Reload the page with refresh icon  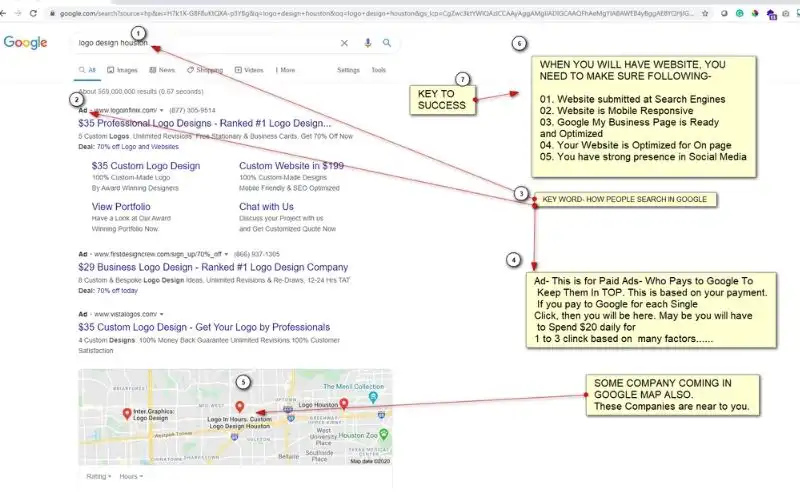coord(33,13)
